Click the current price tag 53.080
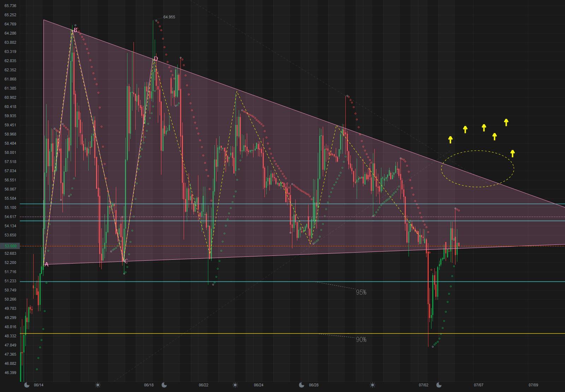 pyautogui.click(x=11, y=246)
